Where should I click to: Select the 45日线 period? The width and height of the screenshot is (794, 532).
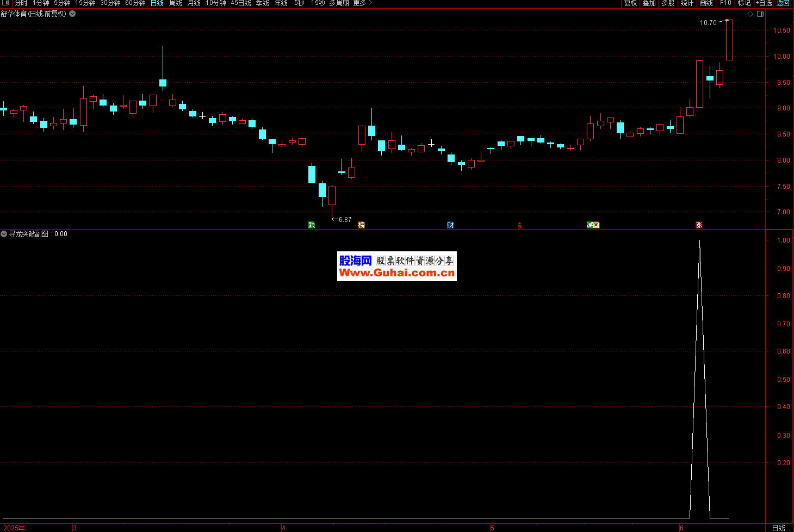point(241,3)
